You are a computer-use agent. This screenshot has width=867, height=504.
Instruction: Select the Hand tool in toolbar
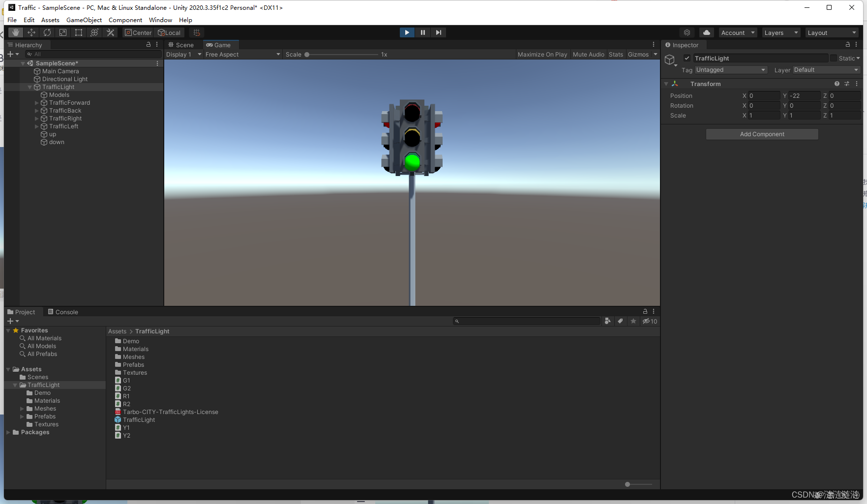(x=16, y=32)
